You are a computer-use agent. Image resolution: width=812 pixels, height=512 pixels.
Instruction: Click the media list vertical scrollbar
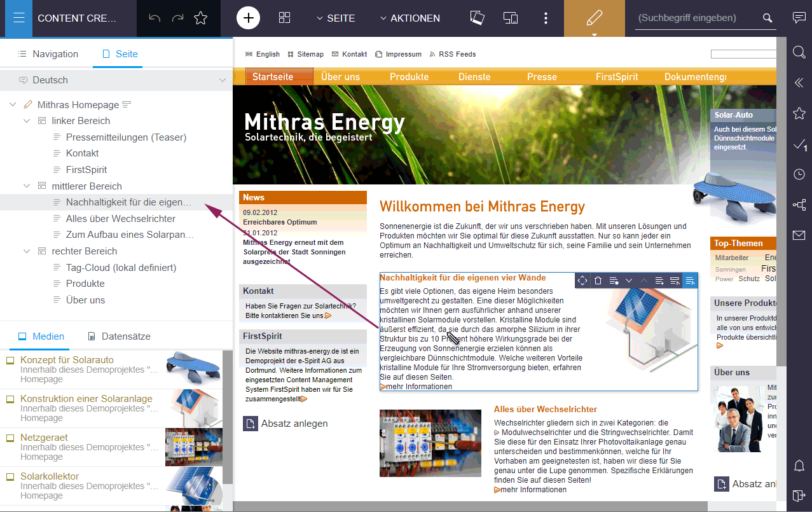pyautogui.click(x=228, y=417)
